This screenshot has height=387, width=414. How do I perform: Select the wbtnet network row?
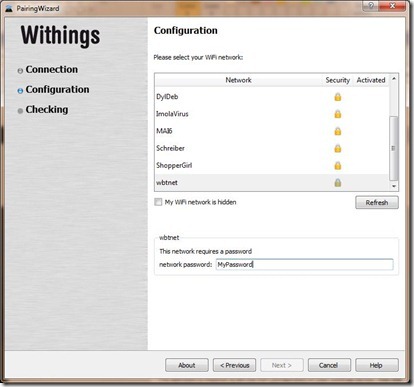click(x=272, y=183)
